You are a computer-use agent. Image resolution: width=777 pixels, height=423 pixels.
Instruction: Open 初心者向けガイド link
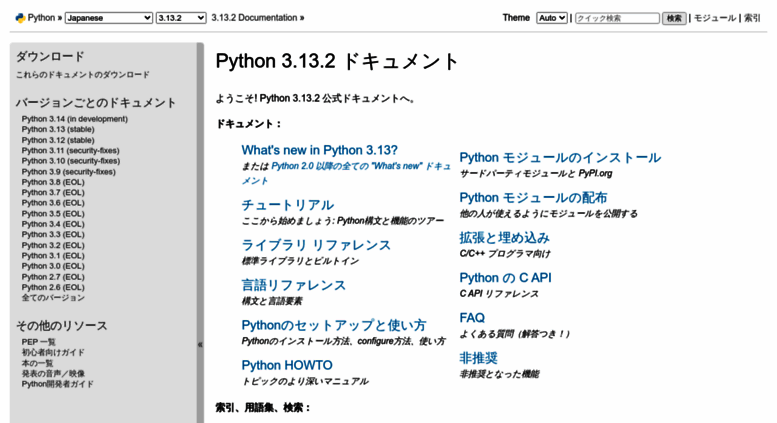pos(53,353)
